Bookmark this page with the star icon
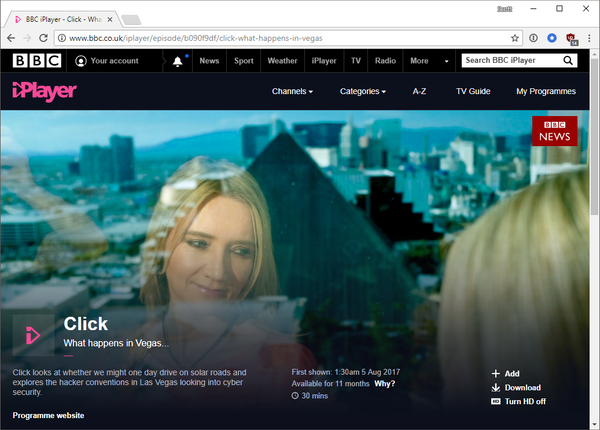Screen dimensions: 600x430 (x=515, y=38)
